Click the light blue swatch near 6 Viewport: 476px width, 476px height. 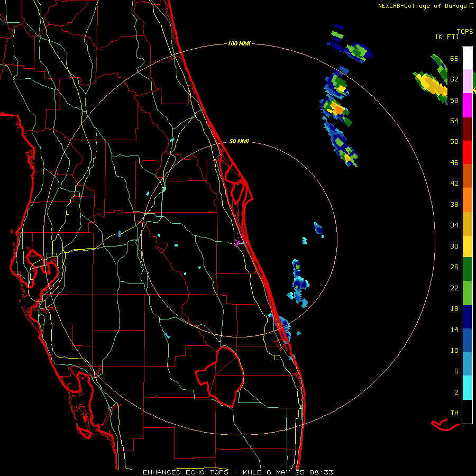(467, 364)
